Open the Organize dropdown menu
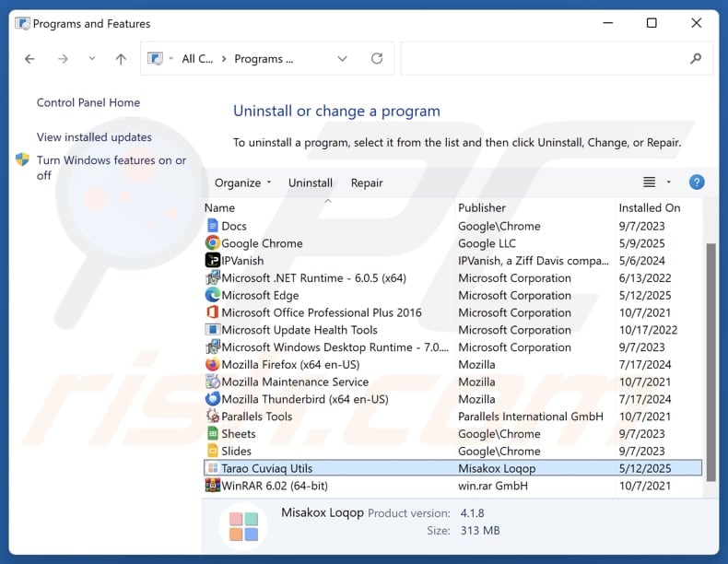The width and height of the screenshot is (728, 564). click(243, 182)
